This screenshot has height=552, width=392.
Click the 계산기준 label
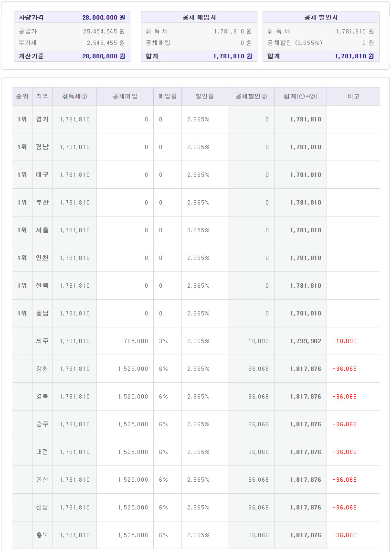pyautogui.click(x=32, y=56)
